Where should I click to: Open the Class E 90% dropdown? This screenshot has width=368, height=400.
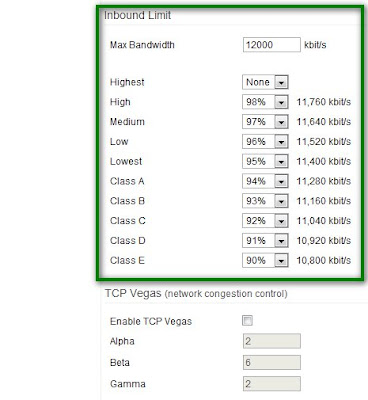coord(265,260)
